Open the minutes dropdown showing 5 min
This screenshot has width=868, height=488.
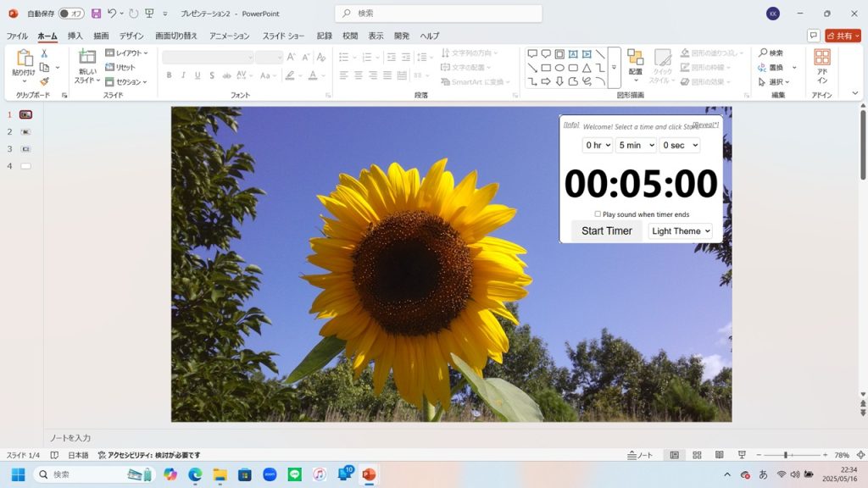click(x=636, y=145)
